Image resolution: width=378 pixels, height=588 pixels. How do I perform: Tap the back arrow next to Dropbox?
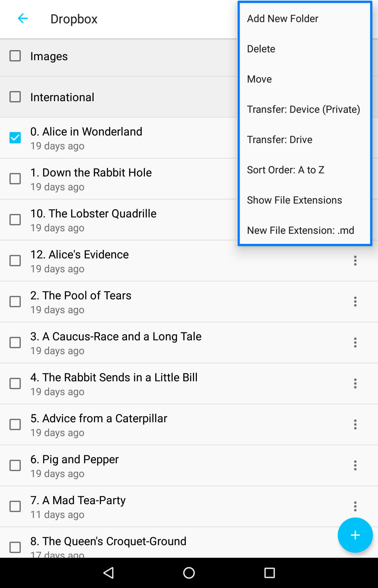23,19
